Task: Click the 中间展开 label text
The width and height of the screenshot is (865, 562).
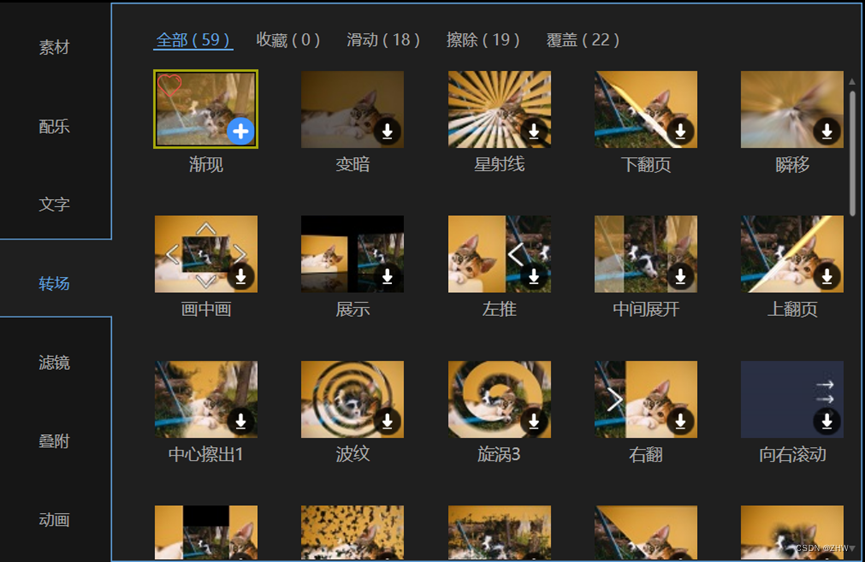Action: 646,309
